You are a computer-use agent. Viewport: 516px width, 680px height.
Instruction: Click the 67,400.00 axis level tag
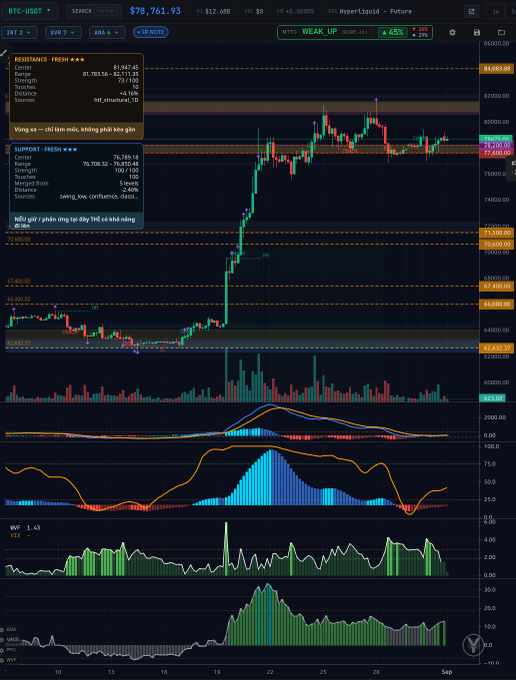point(496,286)
